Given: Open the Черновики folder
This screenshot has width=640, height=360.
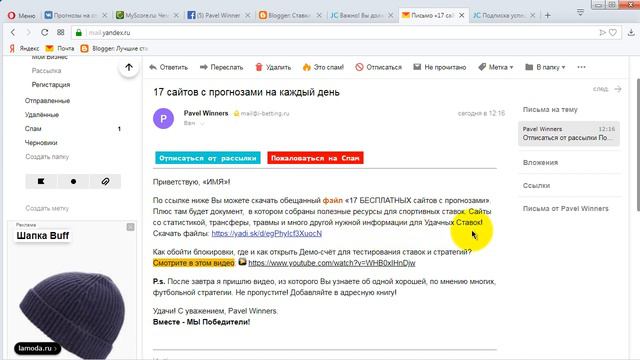Looking at the screenshot, I should pyautogui.click(x=41, y=143).
